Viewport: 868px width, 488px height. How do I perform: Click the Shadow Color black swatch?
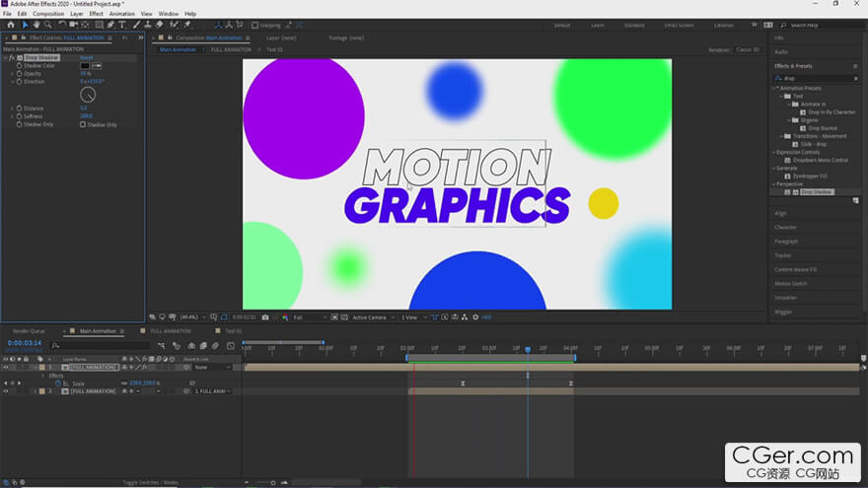85,66
